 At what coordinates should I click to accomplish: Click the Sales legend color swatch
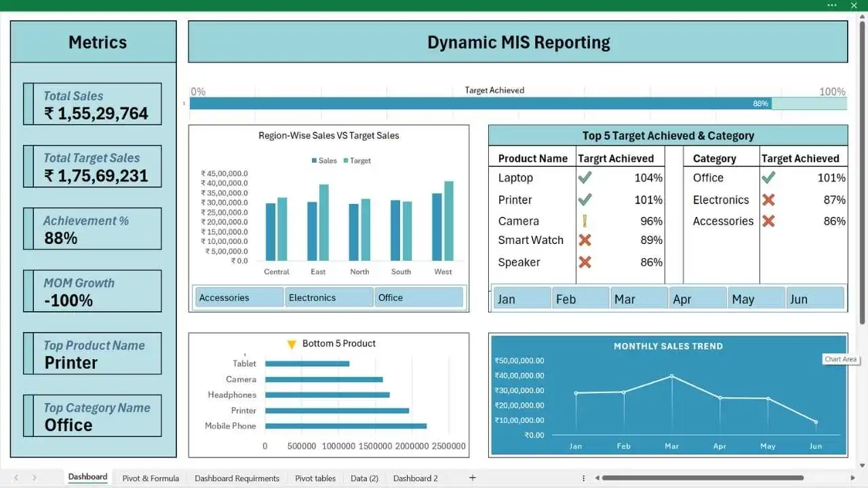click(314, 161)
